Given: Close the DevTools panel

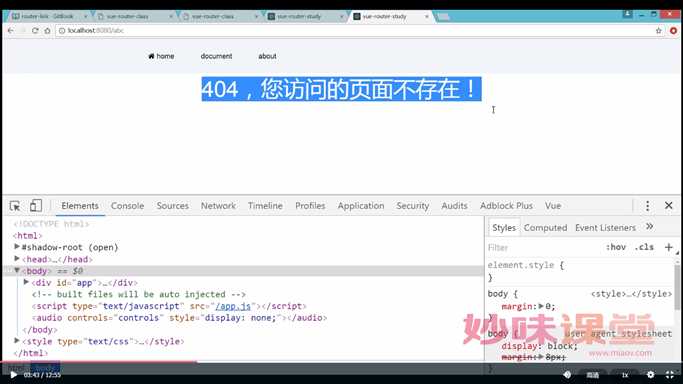Looking at the screenshot, I should [669, 205].
